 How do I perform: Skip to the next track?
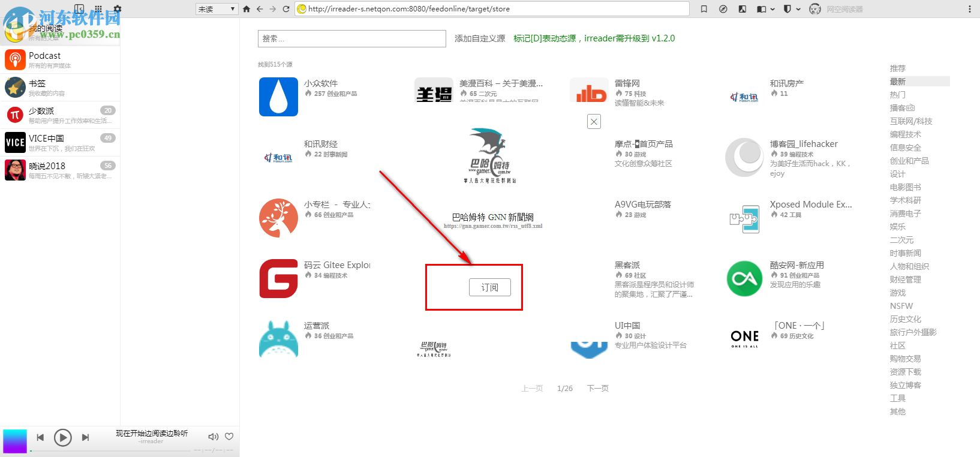tap(85, 438)
